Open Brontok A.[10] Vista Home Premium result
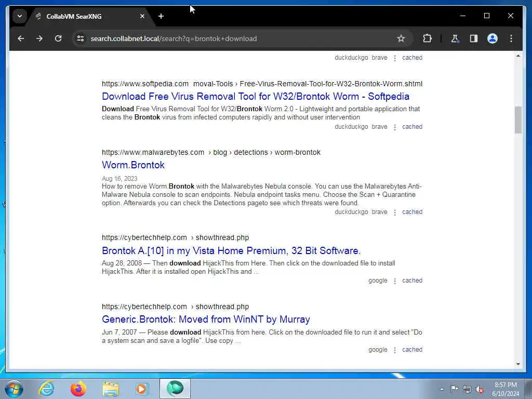 pos(231,251)
